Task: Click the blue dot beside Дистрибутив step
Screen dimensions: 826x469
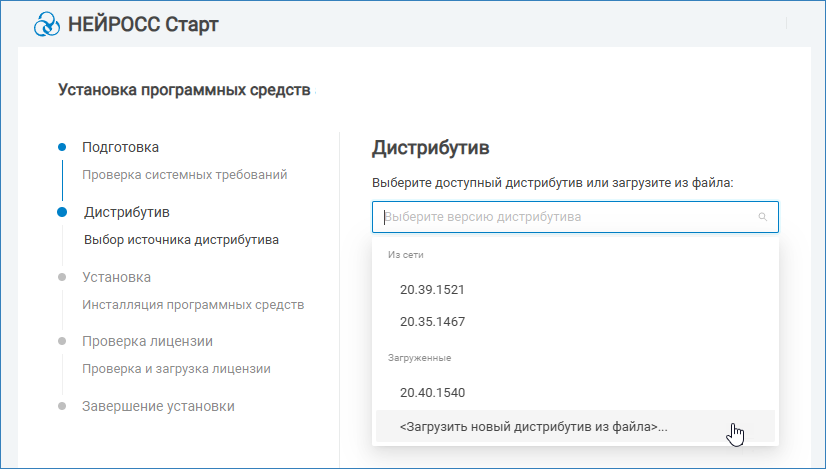Action: [x=62, y=212]
